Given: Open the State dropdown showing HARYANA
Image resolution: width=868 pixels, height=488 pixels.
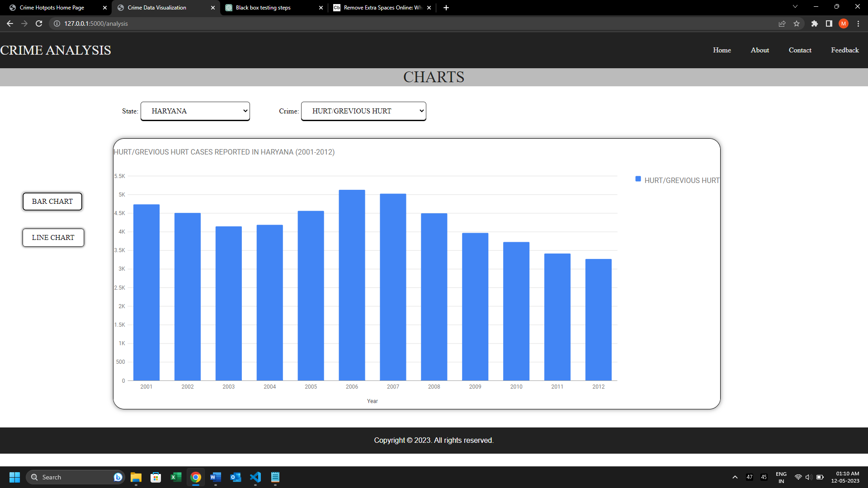Looking at the screenshot, I should click(x=195, y=111).
